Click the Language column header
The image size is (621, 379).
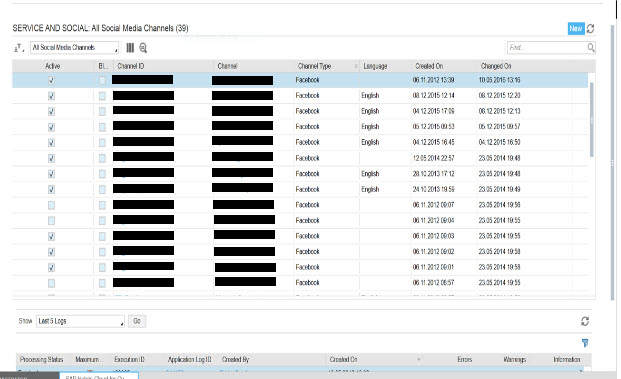[375, 66]
